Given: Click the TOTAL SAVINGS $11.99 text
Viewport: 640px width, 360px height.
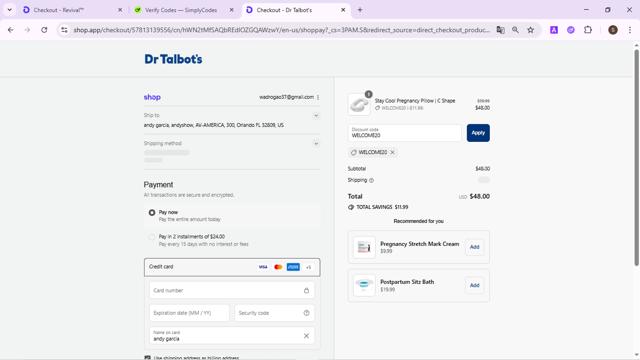Looking at the screenshot, I should [x=382, y=207].
